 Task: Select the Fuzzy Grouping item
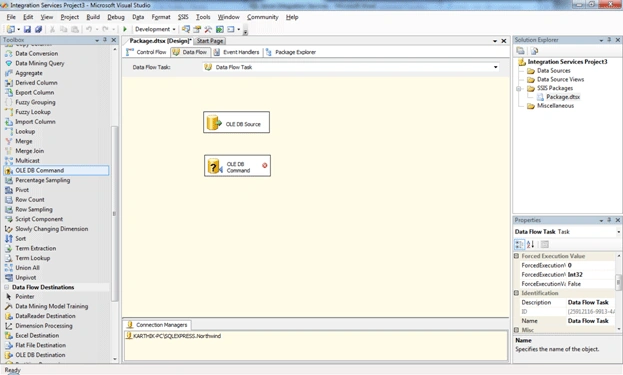[x=35, y=102]
